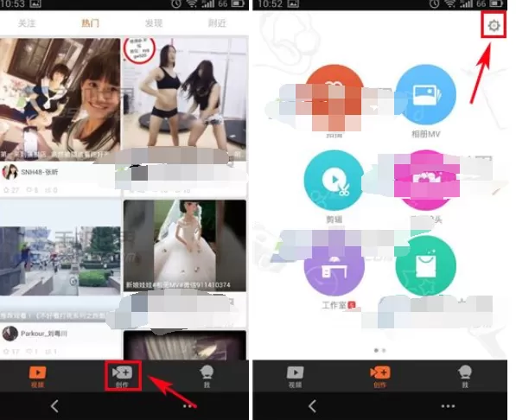
Task: Select the 附近 tab
Action: click(x=217, y=23)
